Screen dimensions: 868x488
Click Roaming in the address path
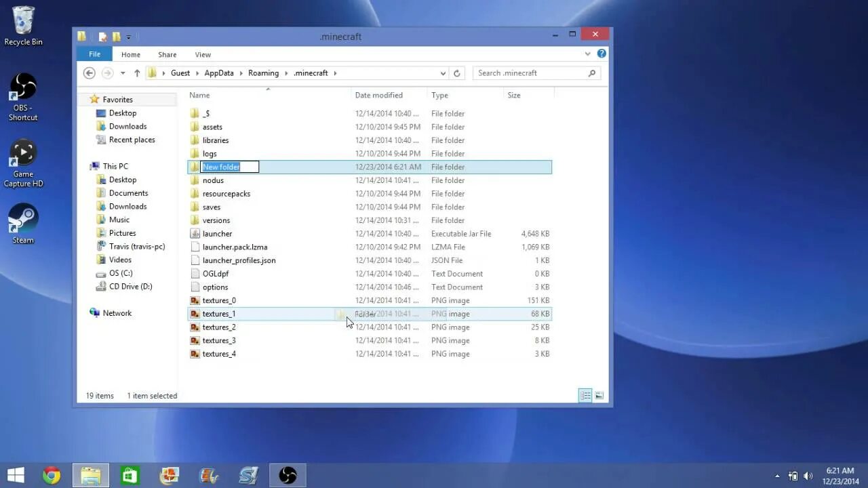pos(263,73)
